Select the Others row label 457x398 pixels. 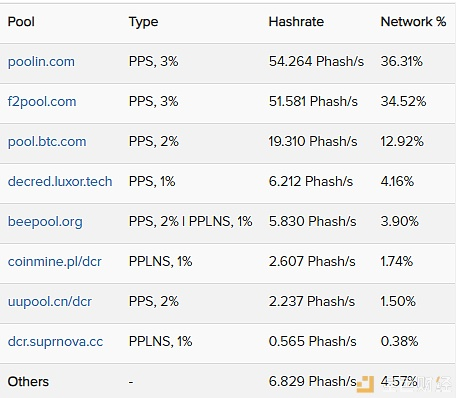[x=28, y=382]
